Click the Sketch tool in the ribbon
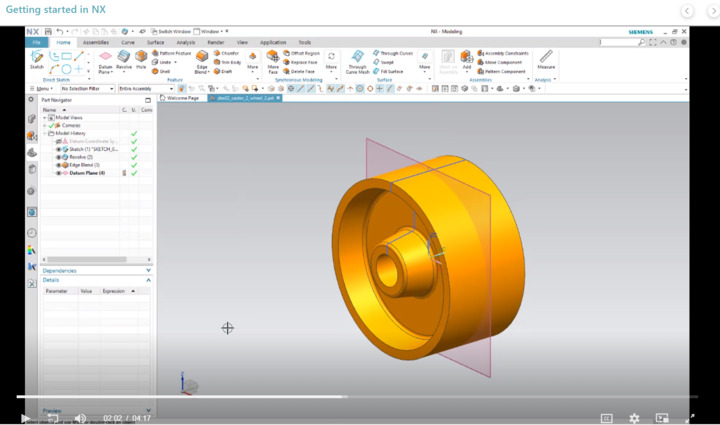The height and width of the screenshot is (425, 720). click(x=37, y=60)
